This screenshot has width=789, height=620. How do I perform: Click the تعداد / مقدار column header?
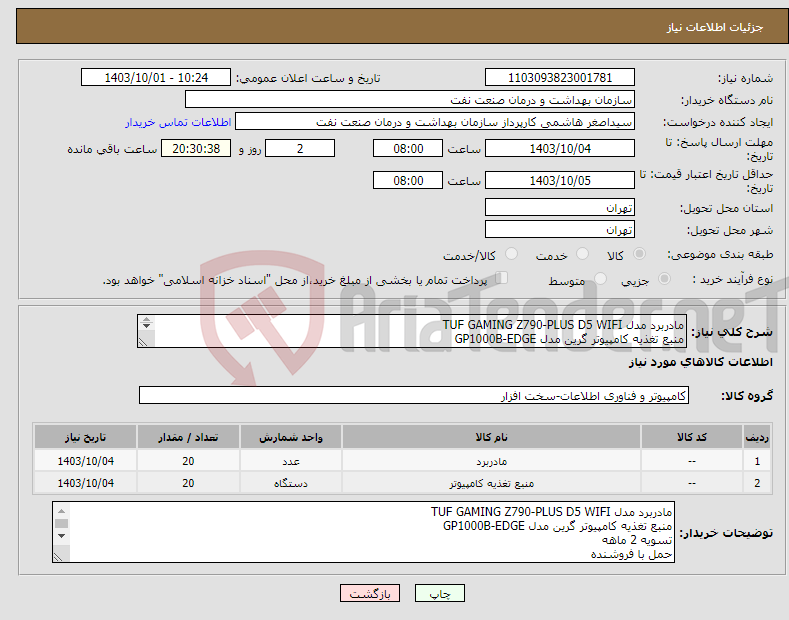188,437
